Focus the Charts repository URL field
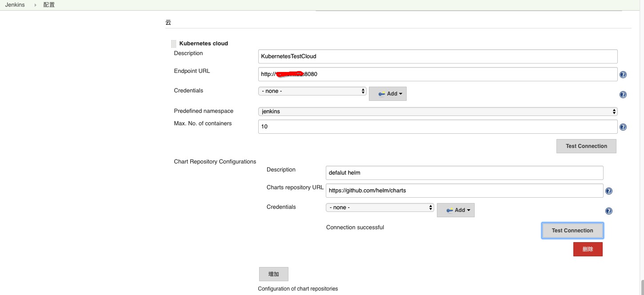Screen dimensions: 644x295 point(464,191)
